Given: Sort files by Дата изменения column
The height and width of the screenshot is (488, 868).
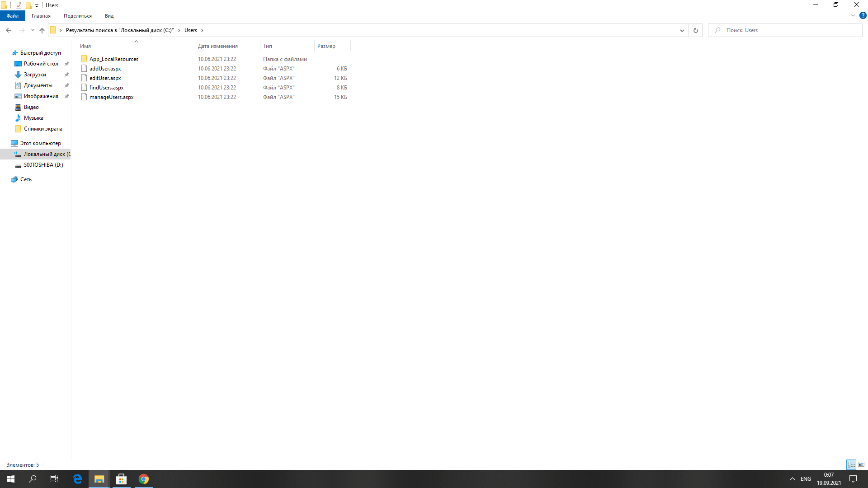Looking at the screenshot, I should (217, 46).
